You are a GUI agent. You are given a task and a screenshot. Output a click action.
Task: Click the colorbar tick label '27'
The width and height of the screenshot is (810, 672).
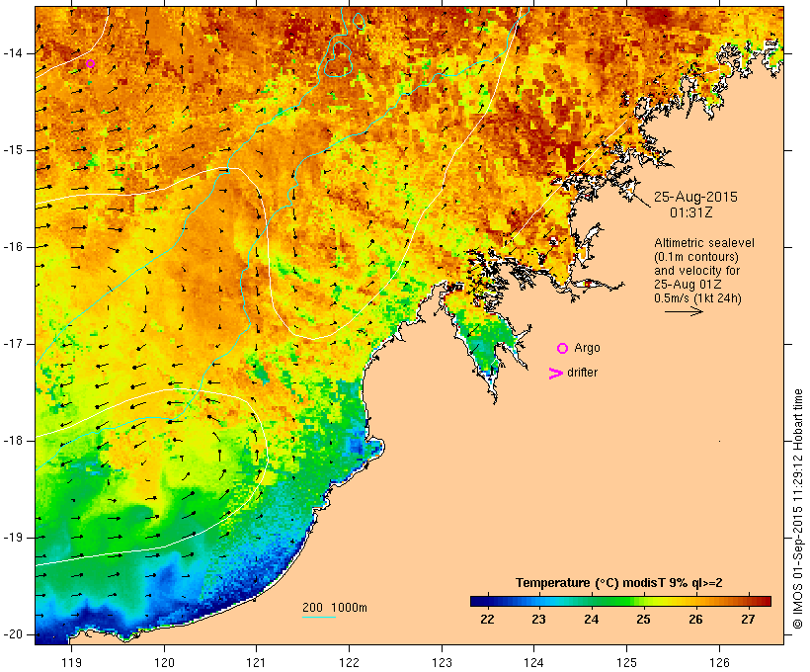tap(748, 619)
